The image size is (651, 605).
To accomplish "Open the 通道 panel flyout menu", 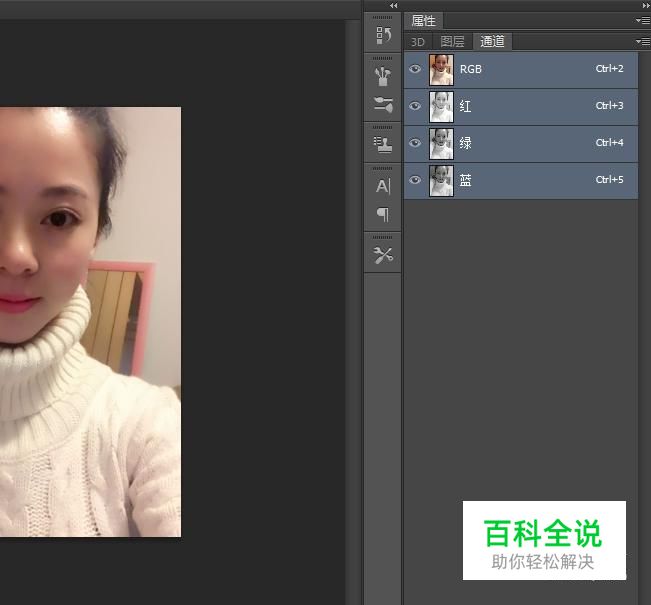I will [643, 41].
